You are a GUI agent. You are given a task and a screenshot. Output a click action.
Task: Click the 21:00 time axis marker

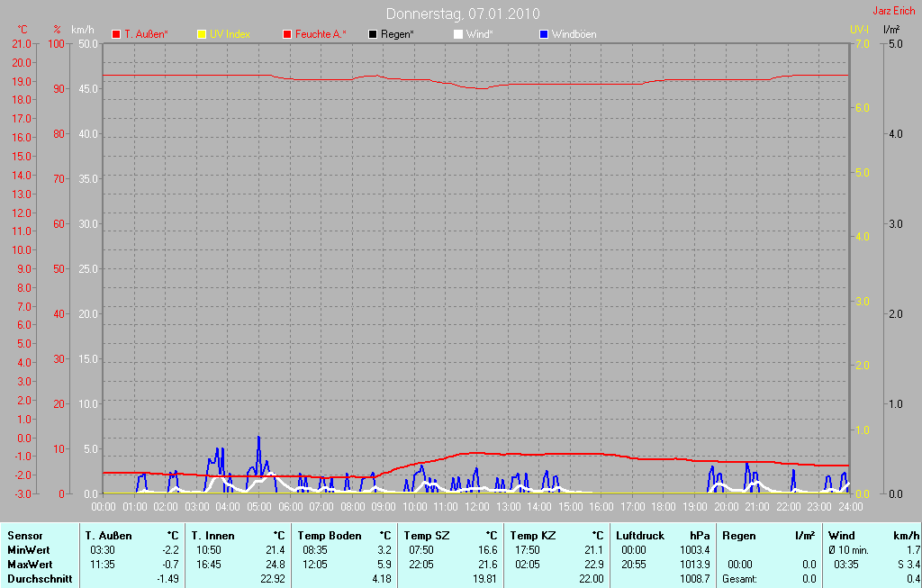[756, 506]
